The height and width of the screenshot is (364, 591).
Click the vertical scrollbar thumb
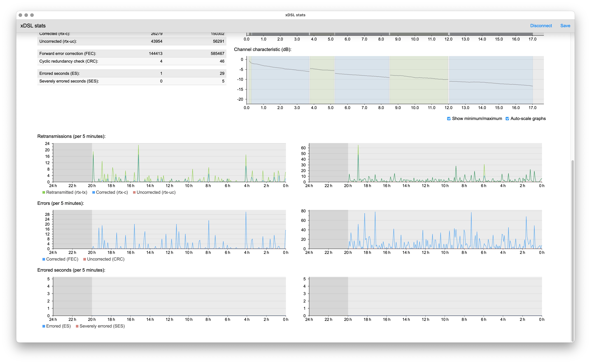[572, 250]
